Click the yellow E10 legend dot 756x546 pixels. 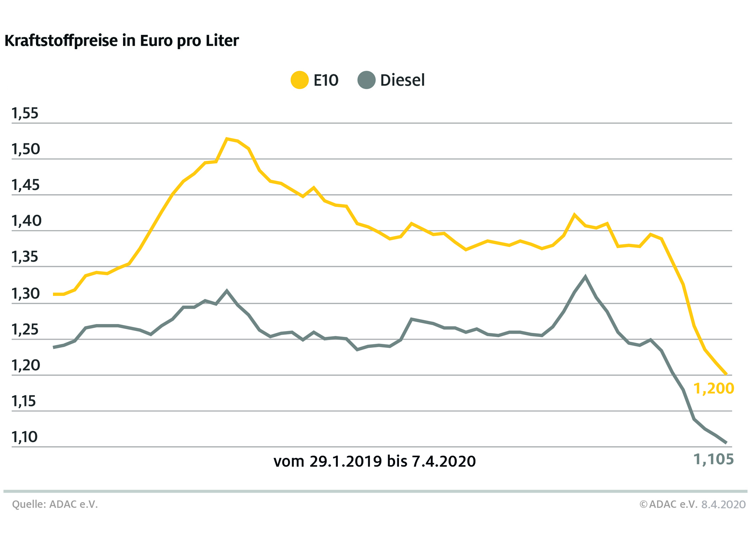click(x=299, y=80)
